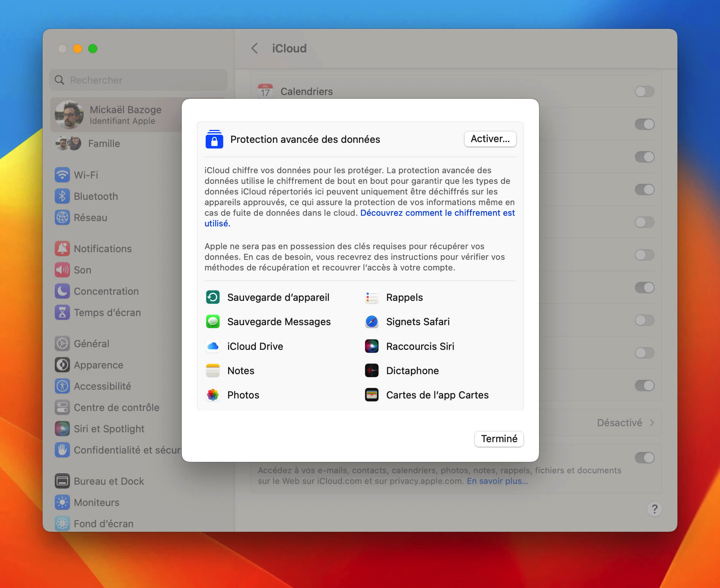720x588 pixels.
Task: Click the Siri et Spotlight icon
Action: (62, 428)
